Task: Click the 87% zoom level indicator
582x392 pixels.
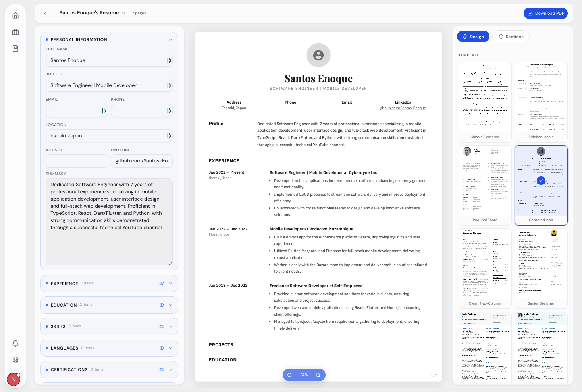Action: pyautogui.click(x=304, y=375)
